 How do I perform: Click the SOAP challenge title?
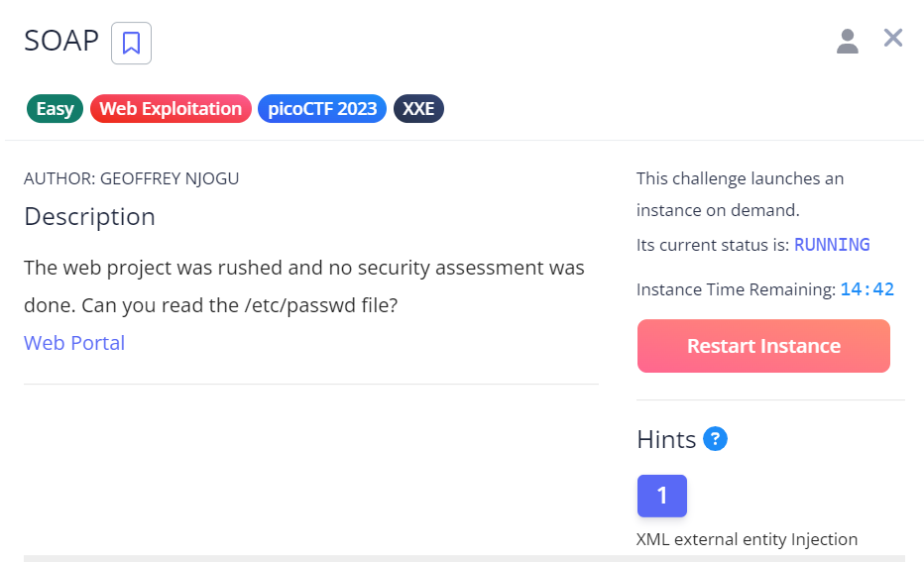click(61, 41)
